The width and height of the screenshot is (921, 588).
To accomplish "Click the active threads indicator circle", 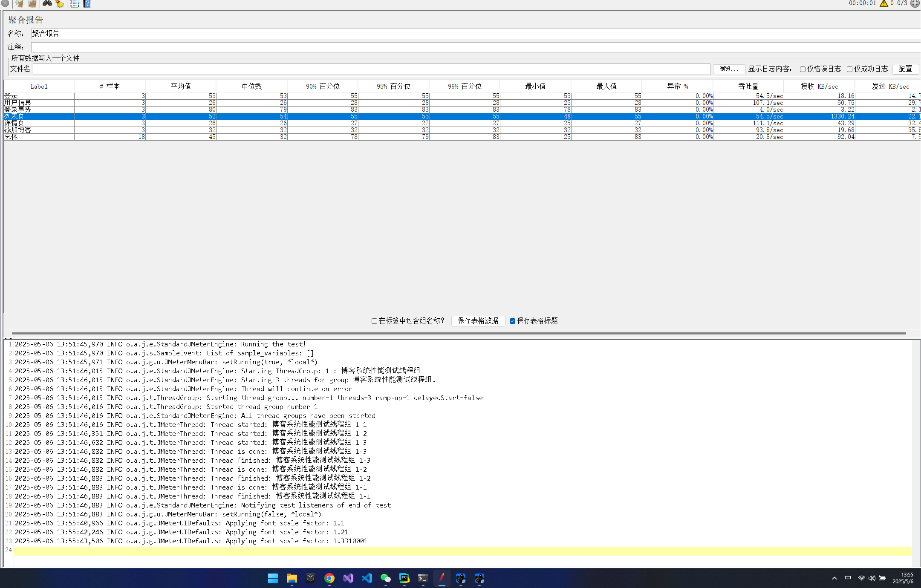I will point(915,3).
